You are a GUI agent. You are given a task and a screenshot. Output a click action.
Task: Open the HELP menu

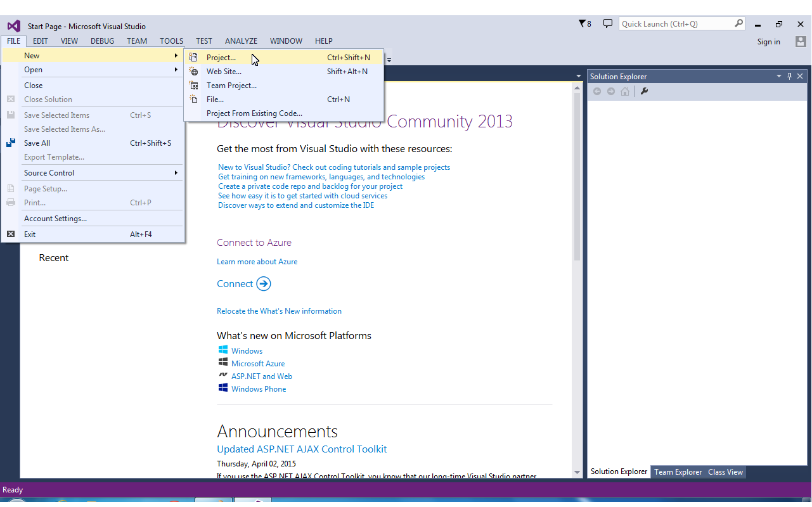click(x=324, y=41)
